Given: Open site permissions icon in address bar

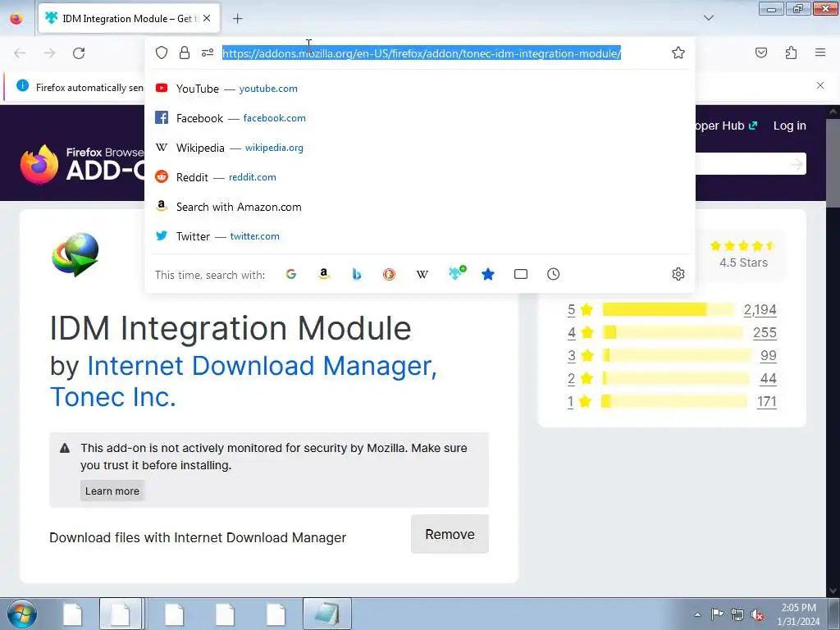Looking at the screenshot, I should 208,52.
